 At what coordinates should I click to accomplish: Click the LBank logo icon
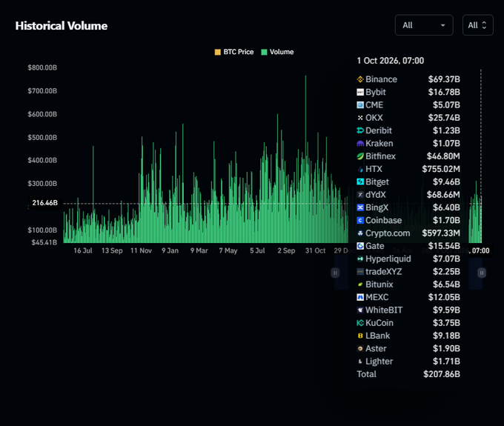360,336
